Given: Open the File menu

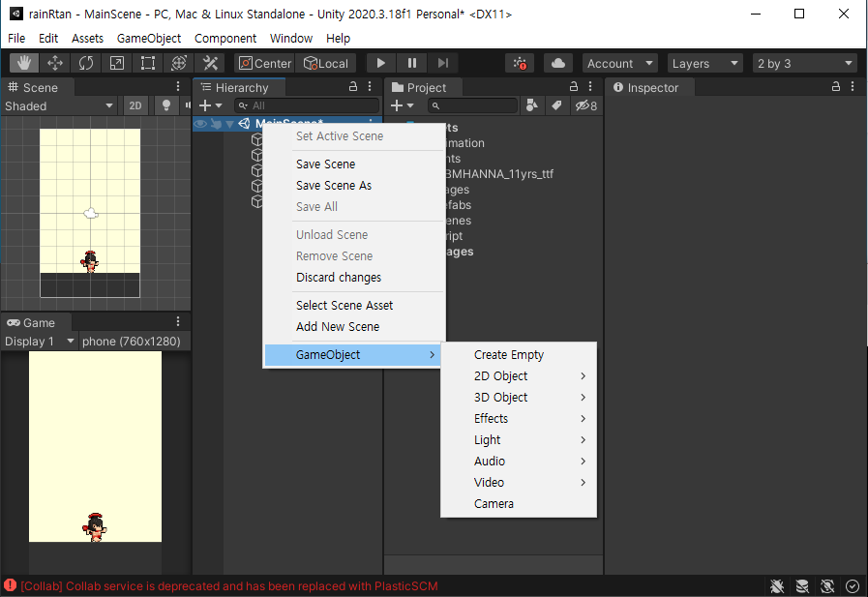Looking at the screenshot, I should tap(16, 38).
